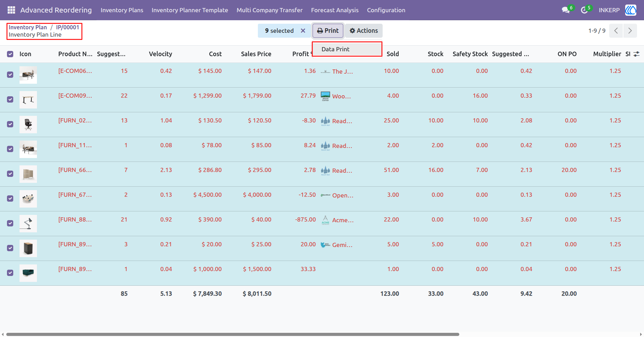Viewport: 644px width, 337px height.
Task: Click the ON PO value 20.00 in FURN_66 row
Action: tap(569, 170)
